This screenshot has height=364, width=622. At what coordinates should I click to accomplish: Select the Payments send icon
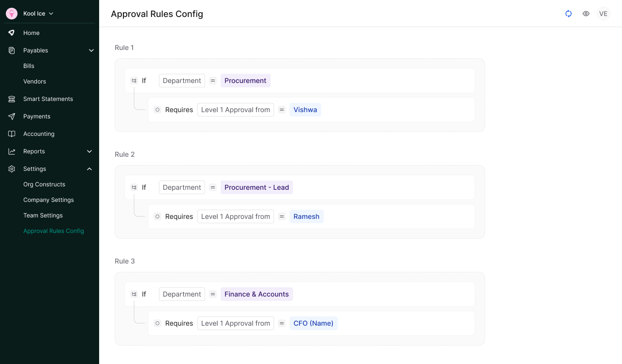point(11,116)
